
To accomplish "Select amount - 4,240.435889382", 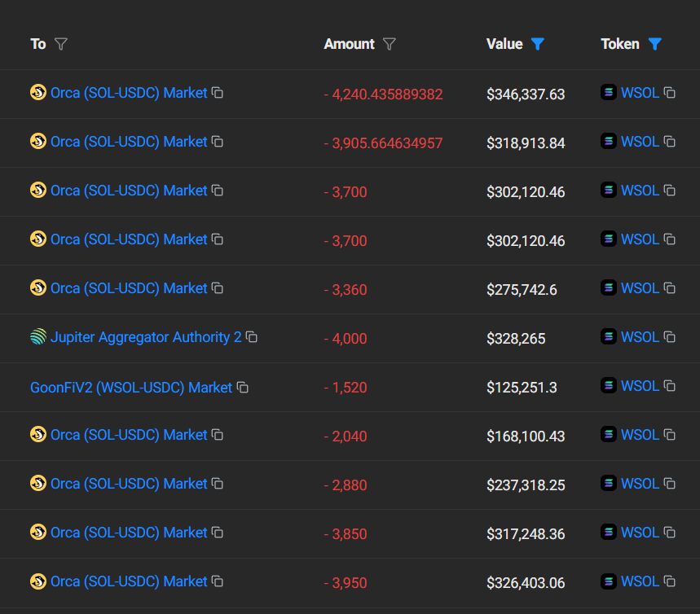I will click(384, 94).
